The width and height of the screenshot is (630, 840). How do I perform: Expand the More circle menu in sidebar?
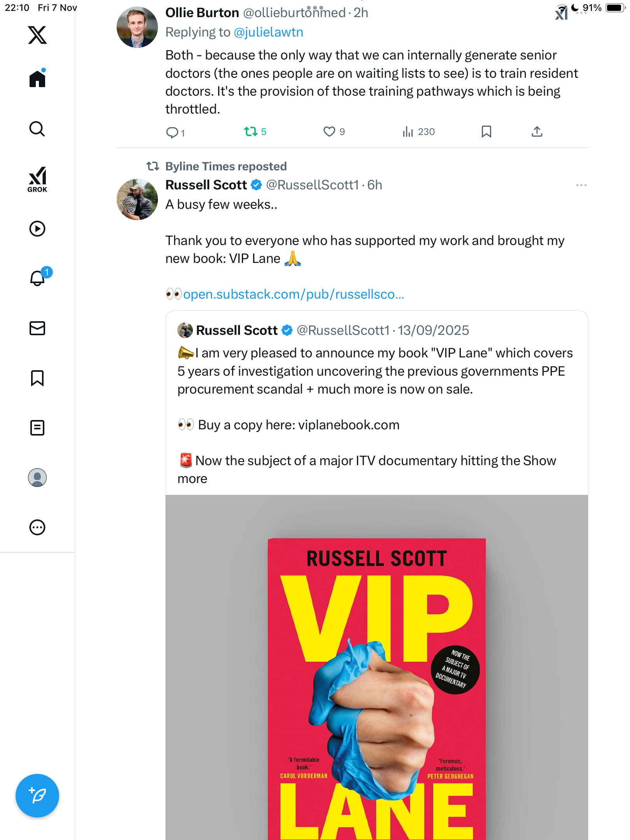[x=37, y=527]
